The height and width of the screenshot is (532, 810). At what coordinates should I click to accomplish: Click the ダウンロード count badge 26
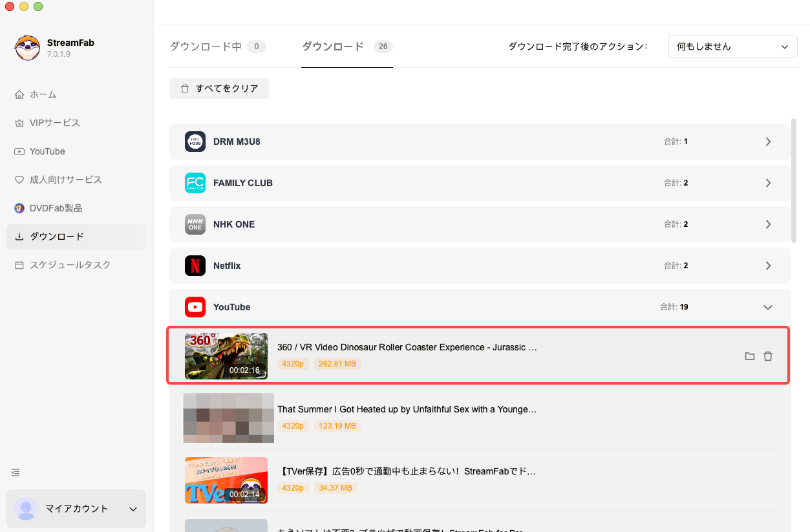pos(383,47)
